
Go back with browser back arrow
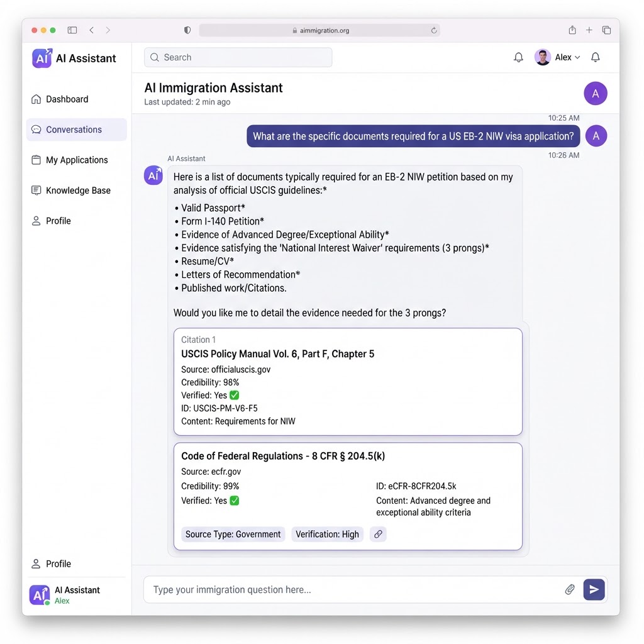(x=92, y=30)
